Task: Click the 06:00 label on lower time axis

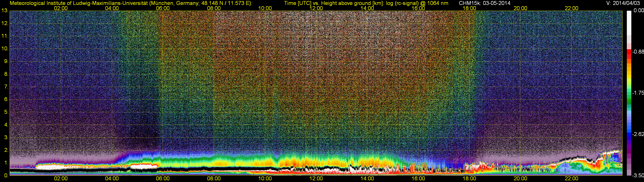Action: click(163, 179)
